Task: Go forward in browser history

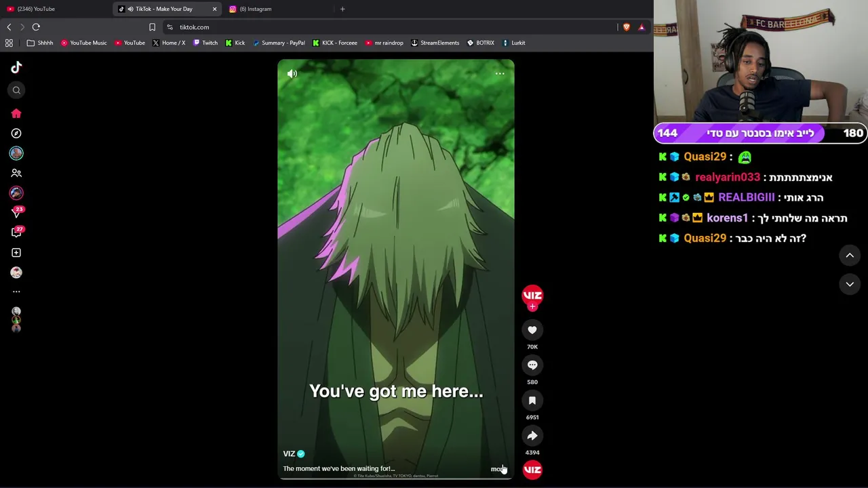Action: [x=22, y=27]
